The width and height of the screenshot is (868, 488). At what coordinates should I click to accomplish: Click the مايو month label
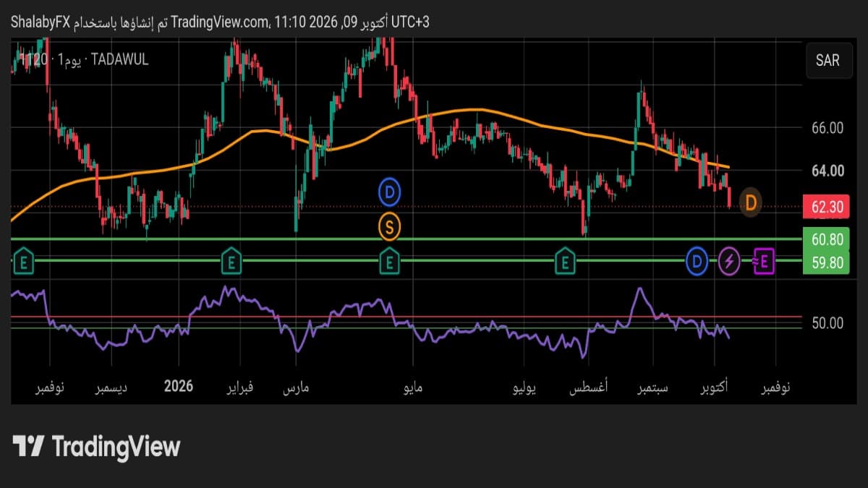click(412, 388)
